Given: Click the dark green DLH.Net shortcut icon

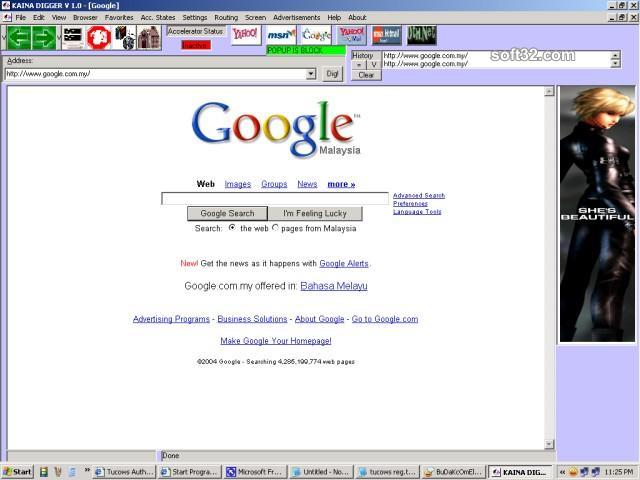Looking at the screenshot, I should click(422, 35).
